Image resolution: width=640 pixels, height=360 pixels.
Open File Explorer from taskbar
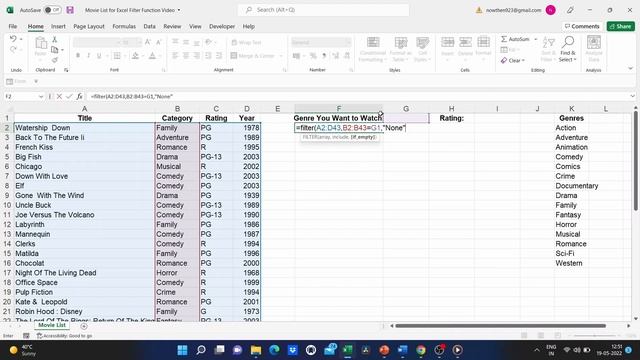256,350
